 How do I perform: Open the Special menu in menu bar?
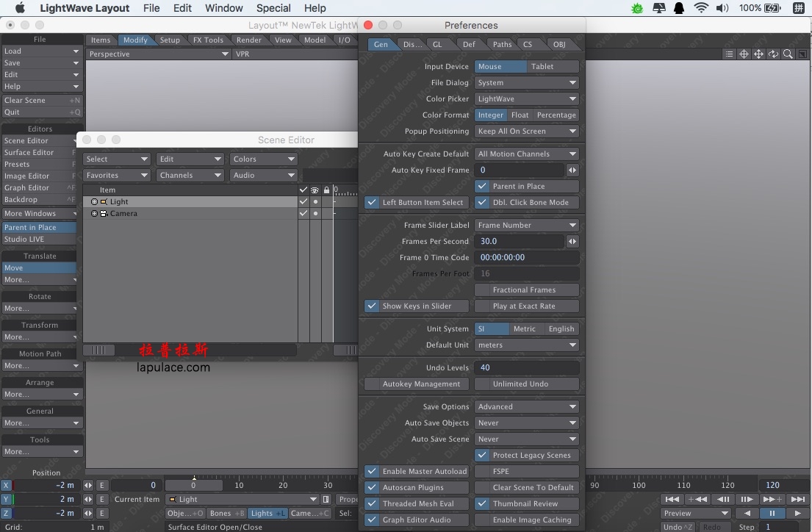point(273,8)
